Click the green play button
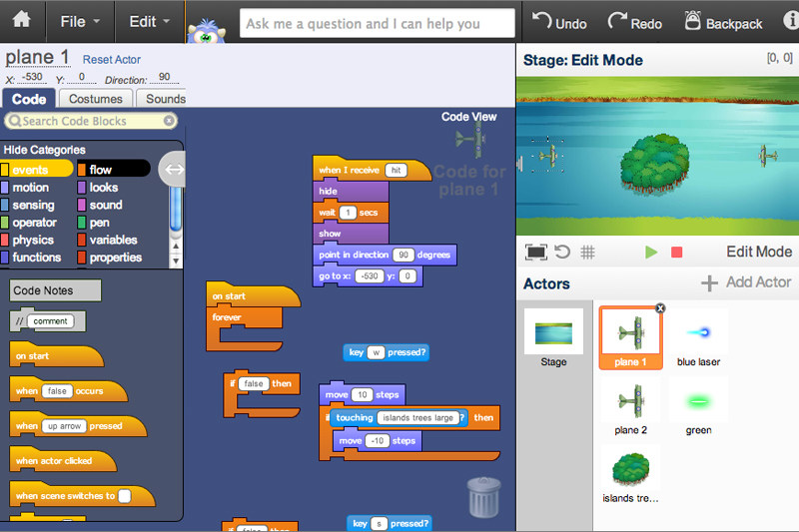 point(651,253)
